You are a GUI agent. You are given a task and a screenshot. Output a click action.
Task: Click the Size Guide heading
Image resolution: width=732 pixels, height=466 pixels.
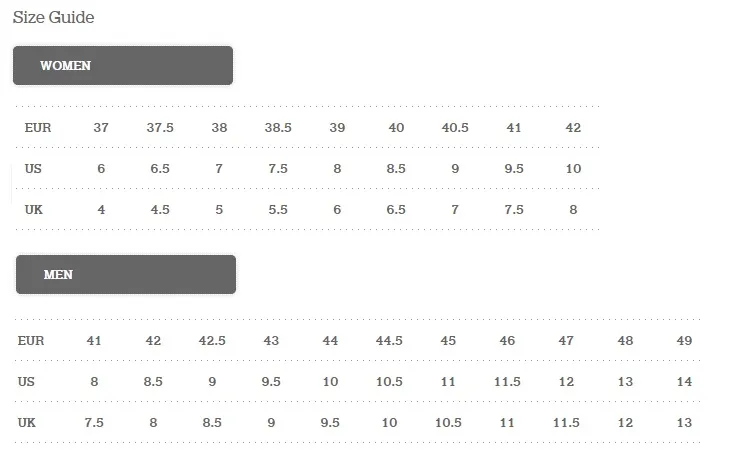pos(54,17)
